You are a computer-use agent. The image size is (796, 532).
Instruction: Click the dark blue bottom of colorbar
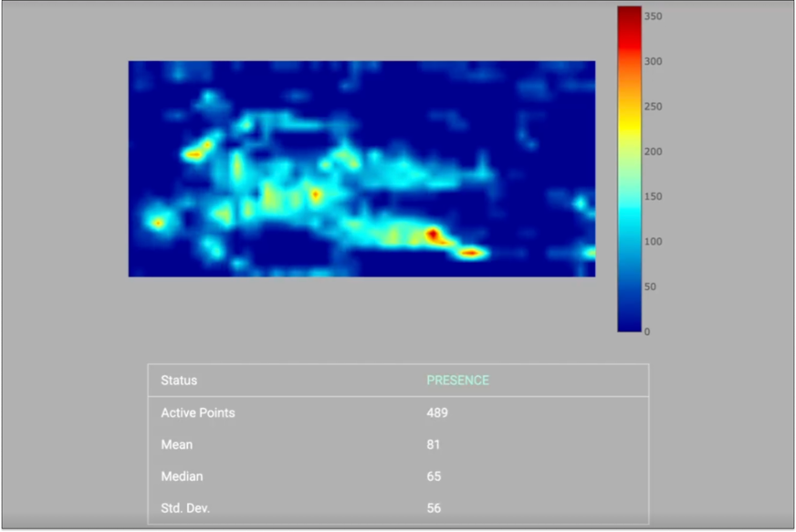click(x=629, y=325)
